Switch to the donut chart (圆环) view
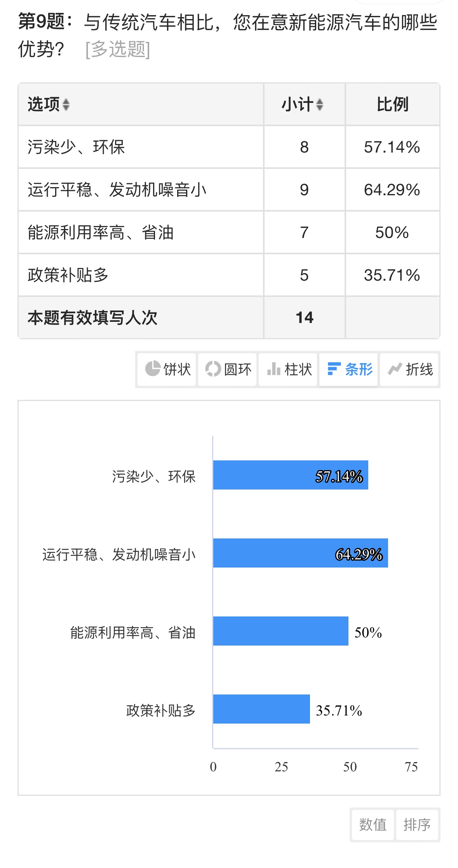Image resolution: width=458 pixels, height=868 pixels. 228,369
